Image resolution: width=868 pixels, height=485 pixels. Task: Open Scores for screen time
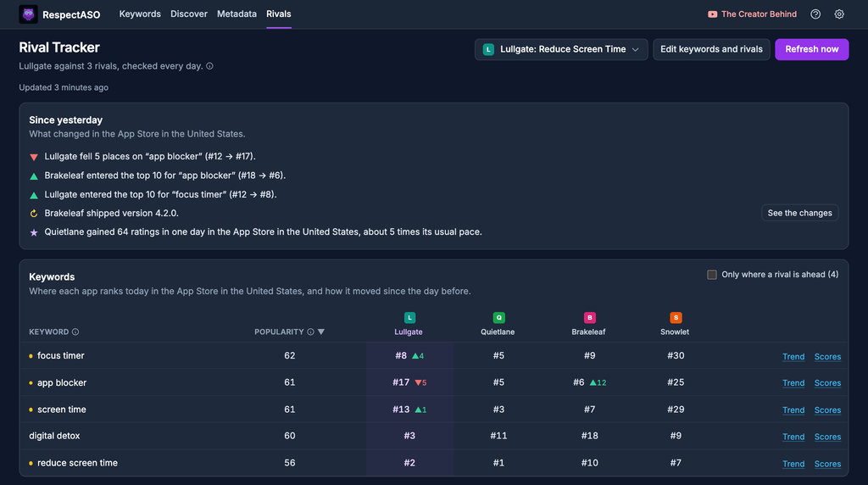(x=827, y=410)
